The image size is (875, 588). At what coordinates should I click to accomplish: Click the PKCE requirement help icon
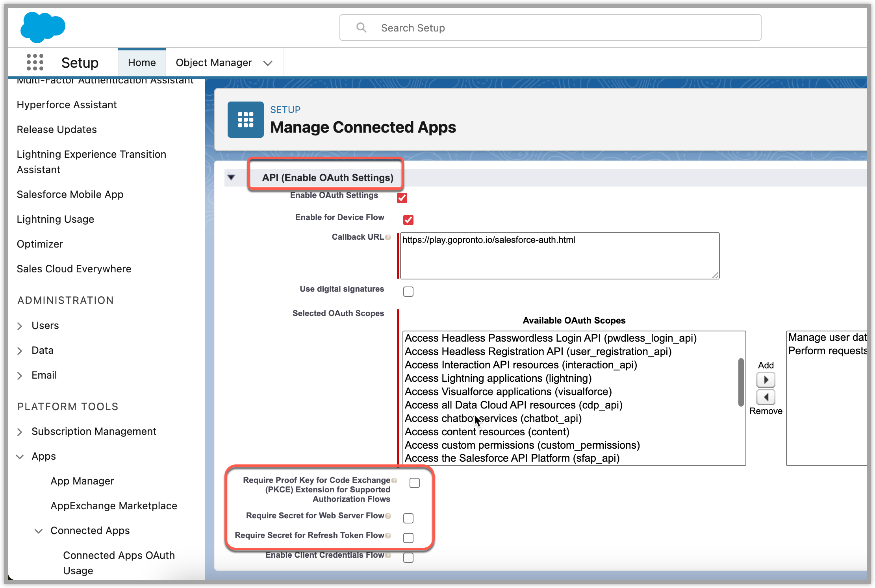[394, 481]
